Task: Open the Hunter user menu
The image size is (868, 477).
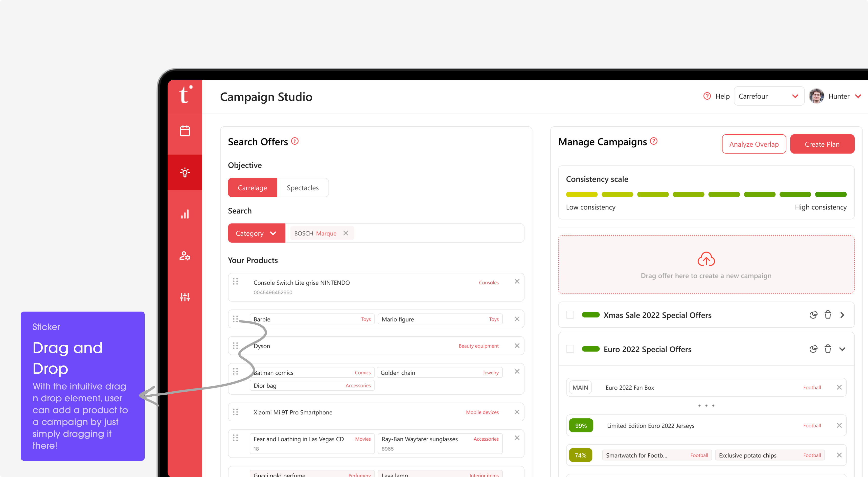Action: (835, 96)
